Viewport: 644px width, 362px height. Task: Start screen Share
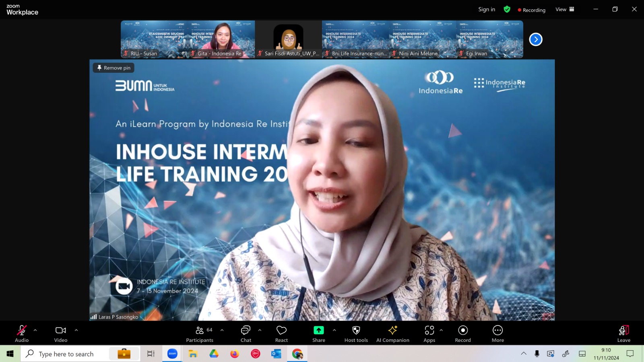(x=319, y=334)
